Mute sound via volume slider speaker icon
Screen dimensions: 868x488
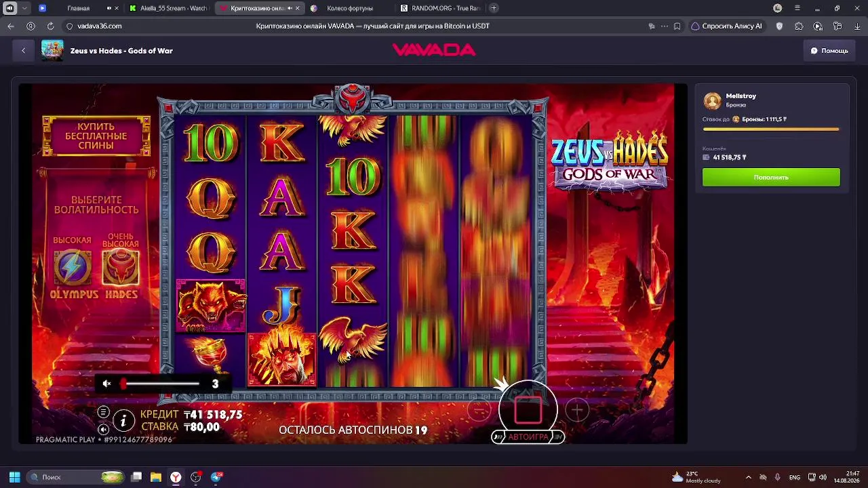(106, 384)
